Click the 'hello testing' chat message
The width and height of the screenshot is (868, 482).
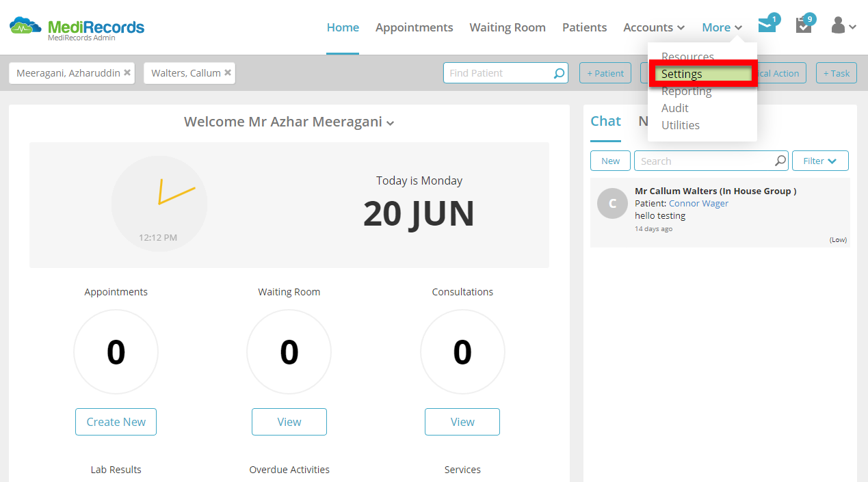pos(660,215)
